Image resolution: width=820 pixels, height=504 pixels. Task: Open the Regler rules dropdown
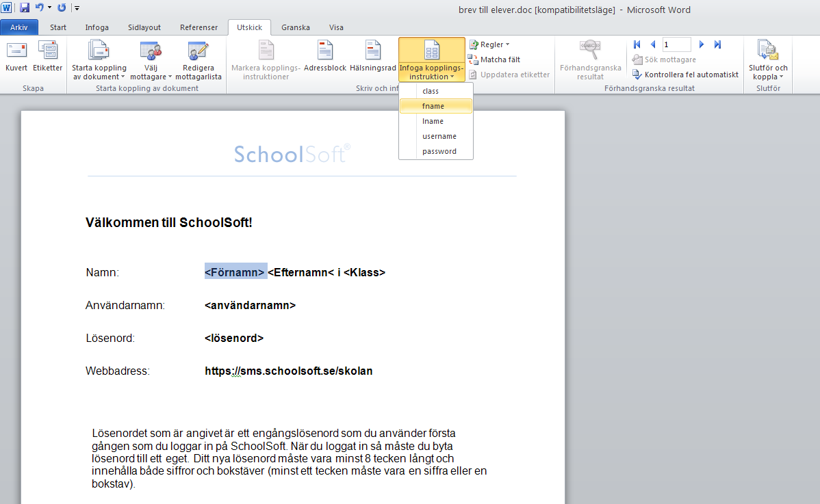489,44
